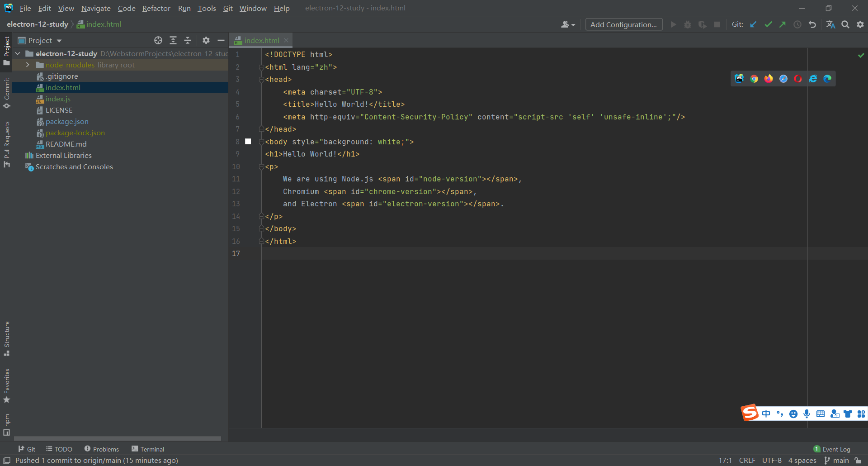Click white color swatch in gutter line 8
This screenshot has width=868, height=466.
[x=248, y=142]
